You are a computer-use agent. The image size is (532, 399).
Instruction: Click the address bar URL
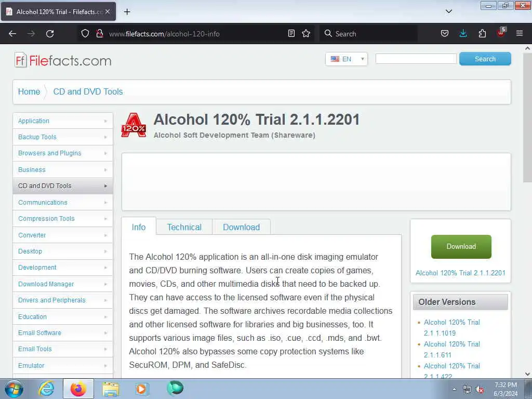click(164, 34)
